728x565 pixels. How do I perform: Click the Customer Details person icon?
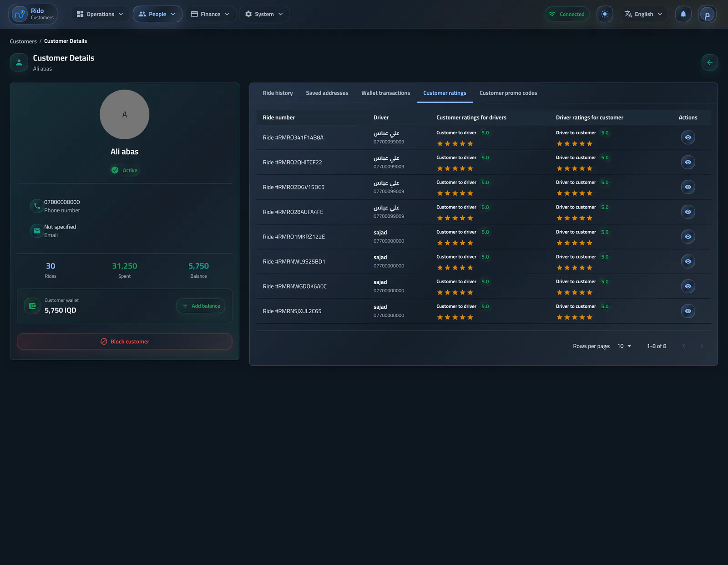pyautogui.click(x=19, y=62)
